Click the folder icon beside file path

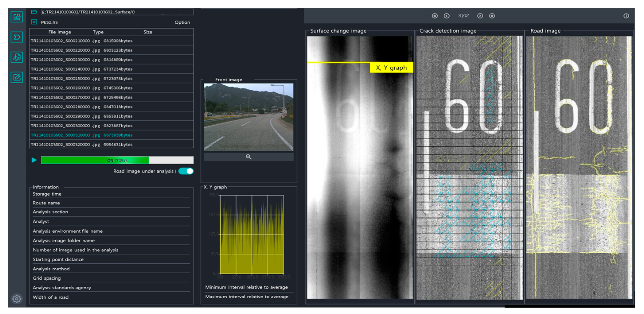tap(34, 12)
